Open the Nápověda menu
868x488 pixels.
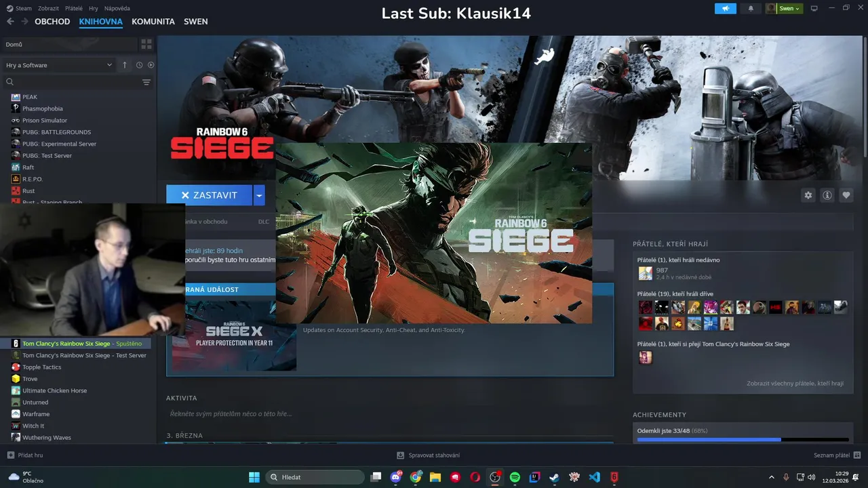[x=117, y=8]
